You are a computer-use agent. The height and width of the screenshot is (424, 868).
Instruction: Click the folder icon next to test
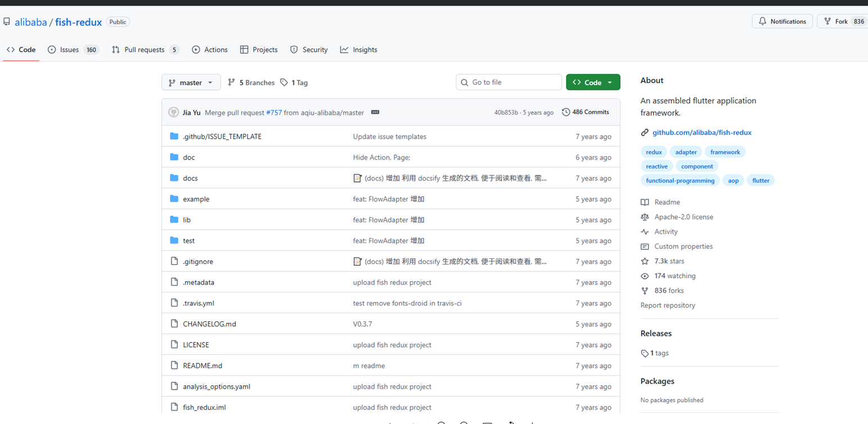174,240
